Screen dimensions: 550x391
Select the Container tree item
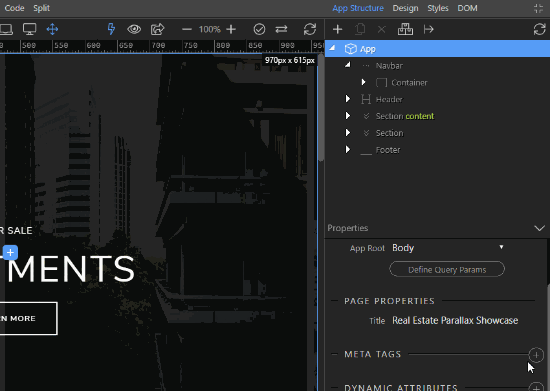click(x=409, y=82)
